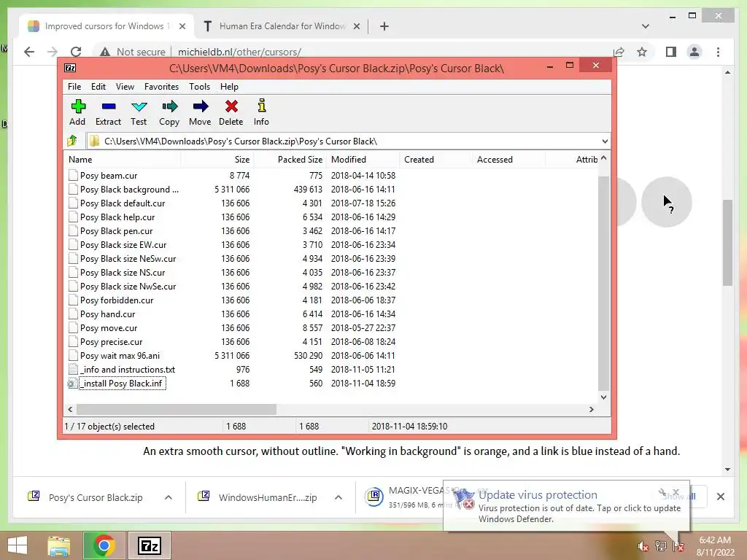Open the Edit menu

pyautogui.click(x=98, y=87)
